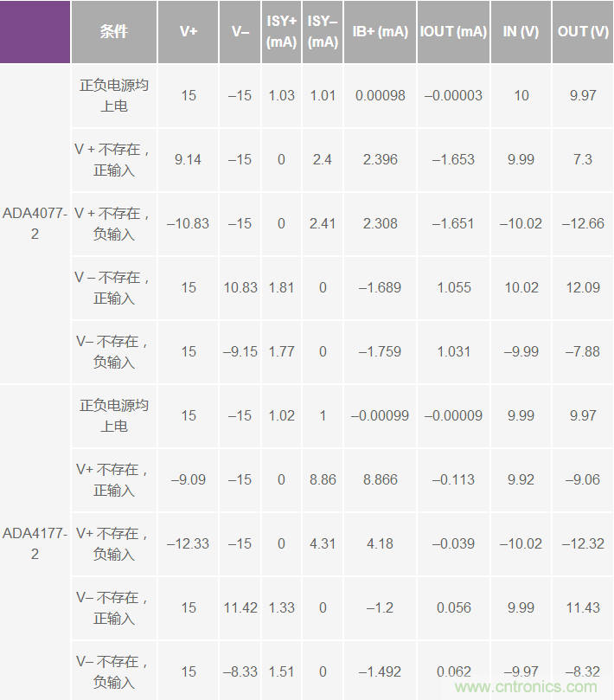The width and height of the screenshot is (614, 700).
Task: Click the cell showing 0.00098
Action: tap(381, 95)
